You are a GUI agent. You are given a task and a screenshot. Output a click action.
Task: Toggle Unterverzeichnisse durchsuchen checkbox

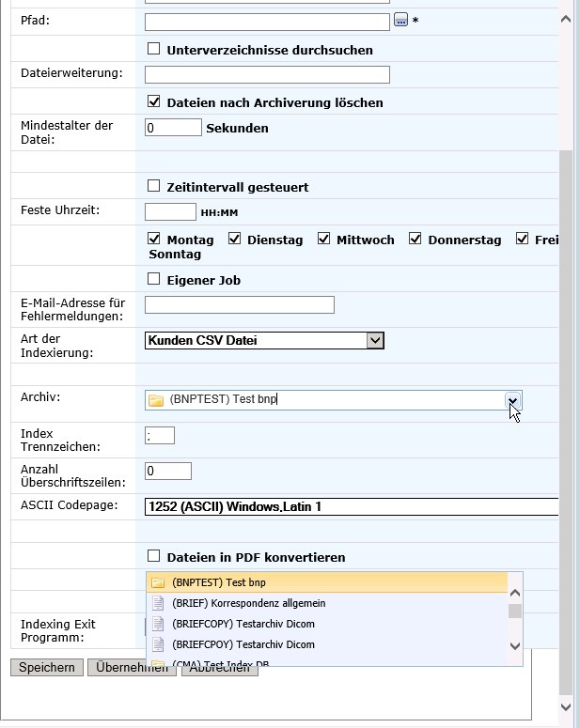154,49
